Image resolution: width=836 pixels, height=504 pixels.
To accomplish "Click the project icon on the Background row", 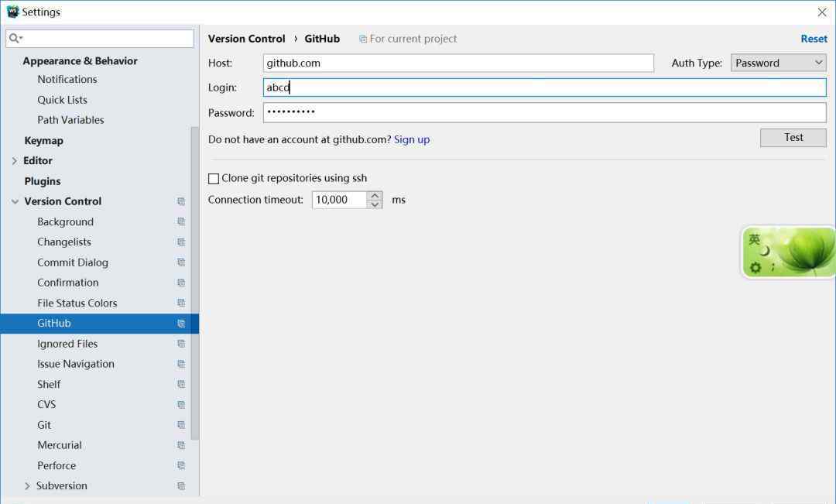I will click(181, 222).
